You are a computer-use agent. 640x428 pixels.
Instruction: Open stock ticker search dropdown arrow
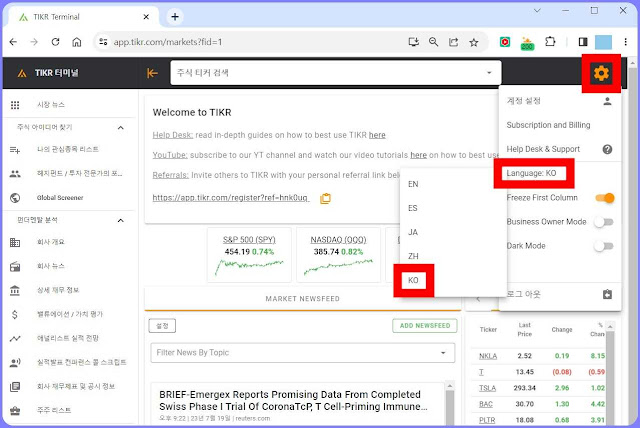pos(489,73)
